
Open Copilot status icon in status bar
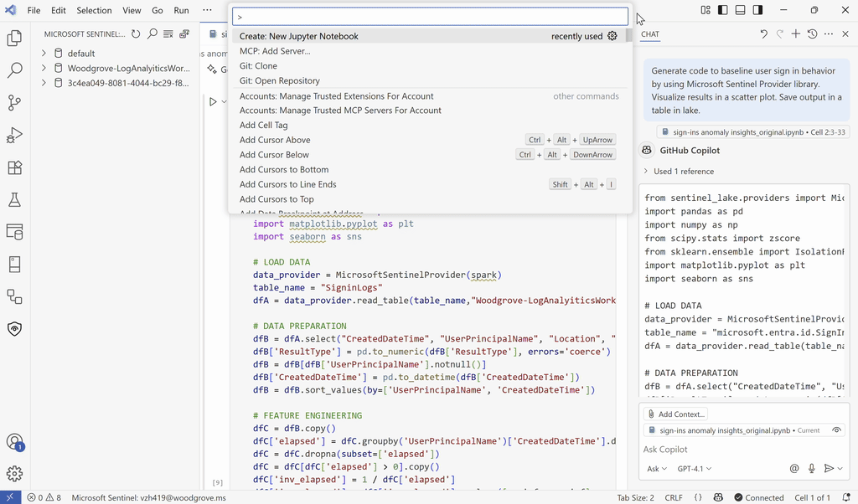click(x=718, y=497)
